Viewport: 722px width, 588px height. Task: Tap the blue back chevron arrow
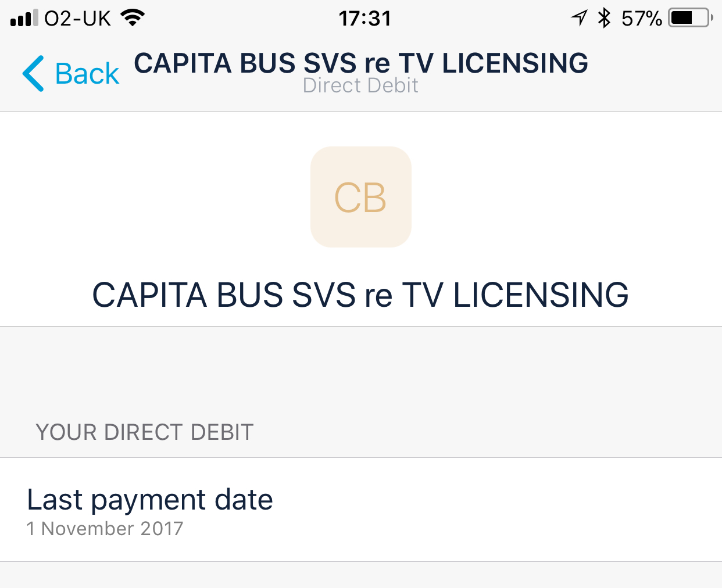pos(33,74)
